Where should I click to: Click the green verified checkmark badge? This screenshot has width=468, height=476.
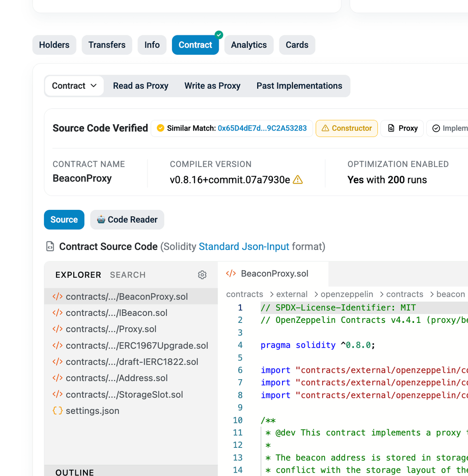219,35
